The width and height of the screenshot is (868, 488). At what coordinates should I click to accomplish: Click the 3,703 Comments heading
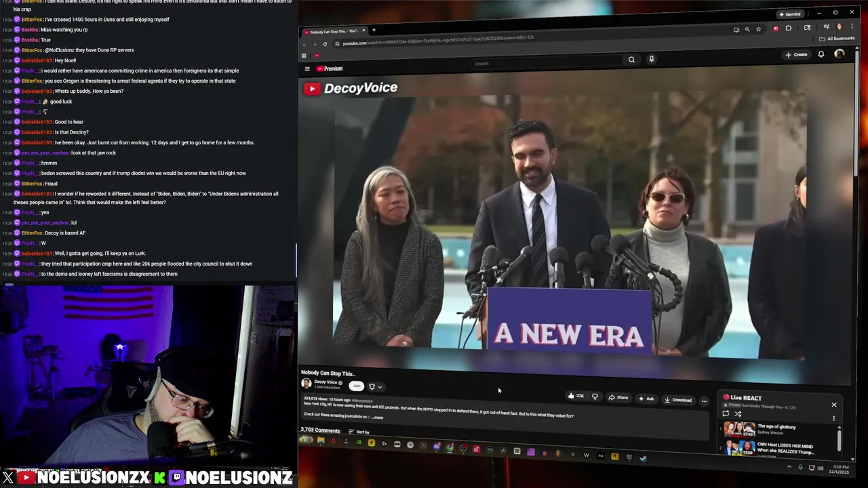320,430
